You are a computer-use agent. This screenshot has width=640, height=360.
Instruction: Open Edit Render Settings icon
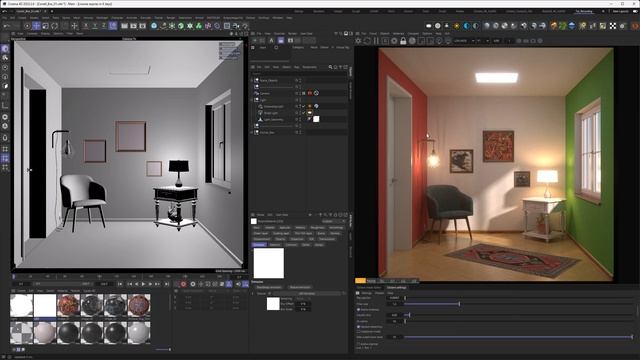click(142, 26)
